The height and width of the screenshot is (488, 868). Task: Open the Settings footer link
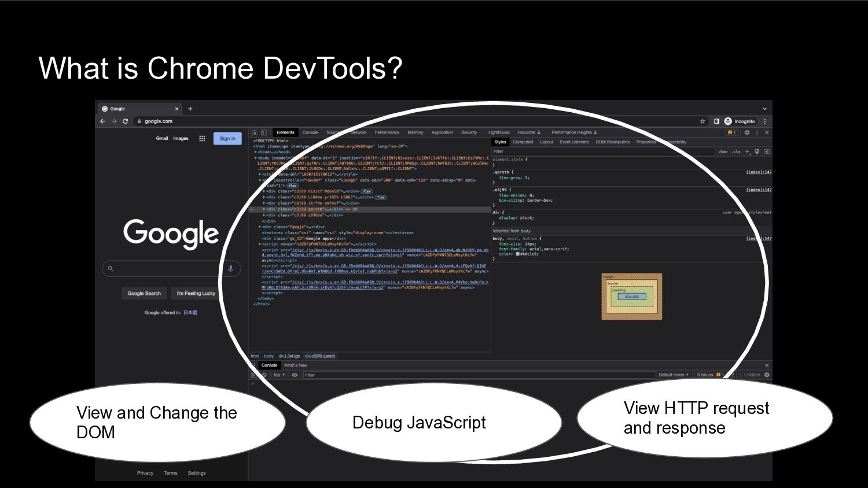pyautogui.click(x=197, y=473)
